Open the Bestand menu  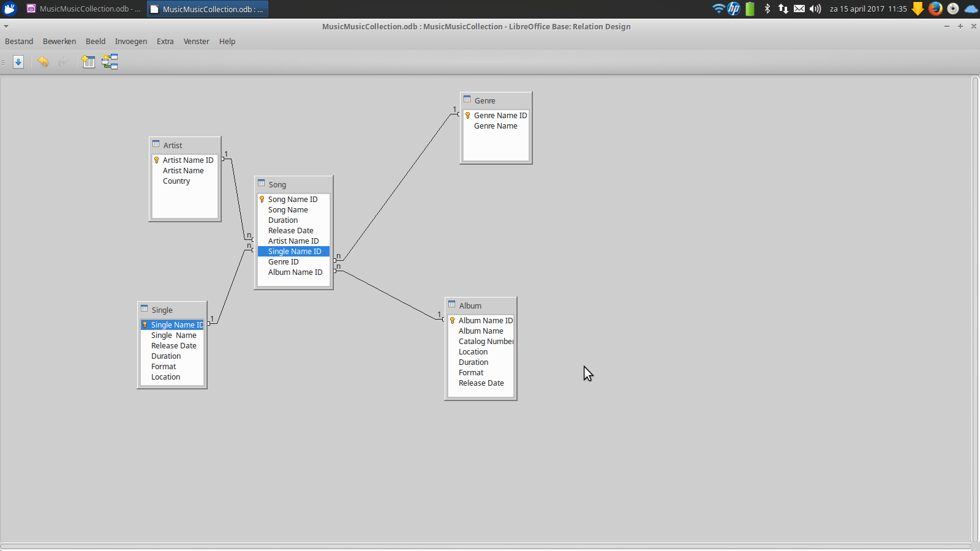tap(19, 42)
